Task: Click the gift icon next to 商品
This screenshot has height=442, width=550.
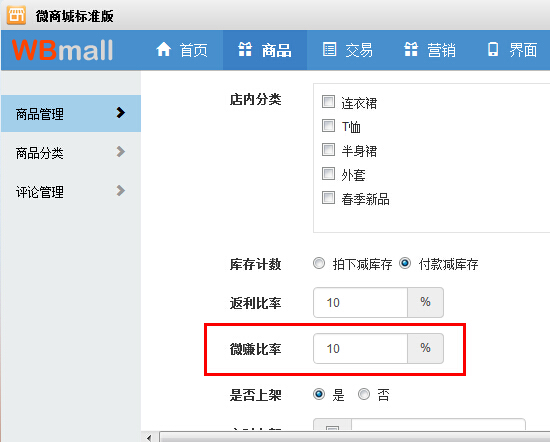Action: tap(245, 49)
